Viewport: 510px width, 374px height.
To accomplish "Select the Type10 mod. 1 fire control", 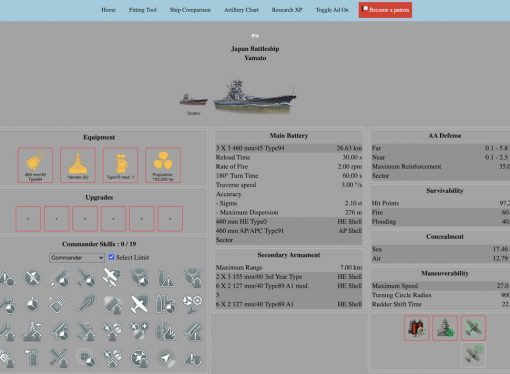I will (x=120, y=165).
